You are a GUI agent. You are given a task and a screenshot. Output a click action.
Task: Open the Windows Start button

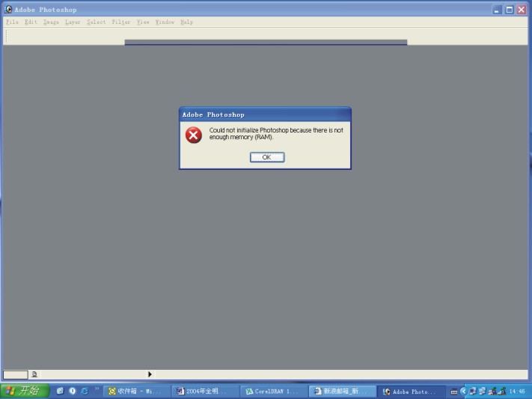coord(25,391)
